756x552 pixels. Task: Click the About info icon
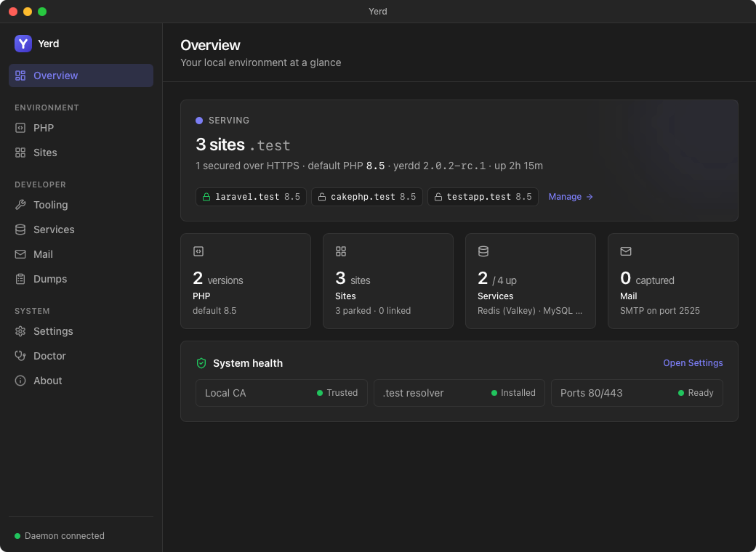coord(20,381)
